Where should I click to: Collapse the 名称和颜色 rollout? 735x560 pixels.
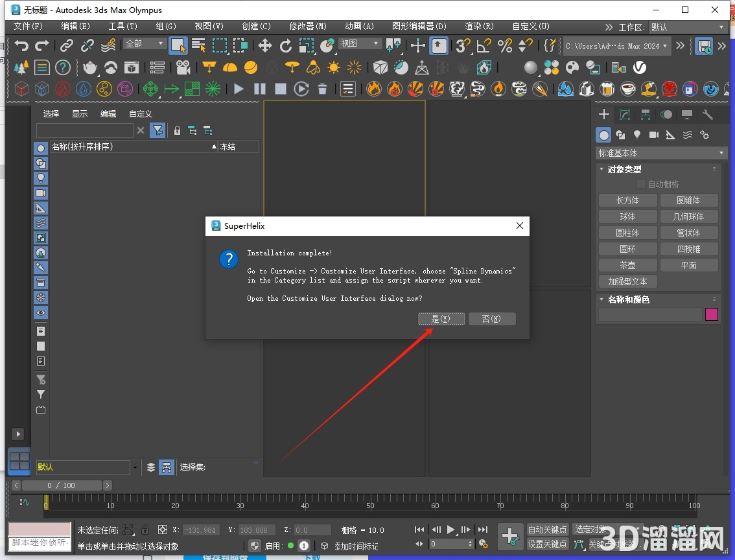pyautogui.click(x=601, y=299)
